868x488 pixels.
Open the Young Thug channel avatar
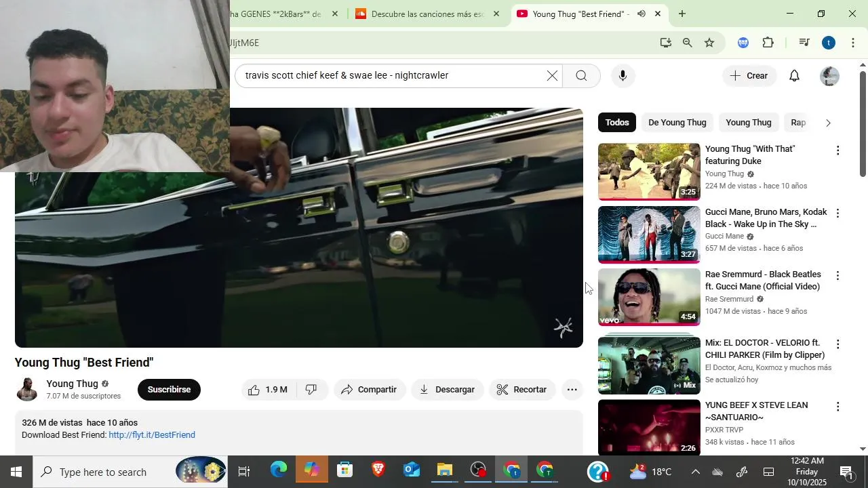tap(27, 389)
